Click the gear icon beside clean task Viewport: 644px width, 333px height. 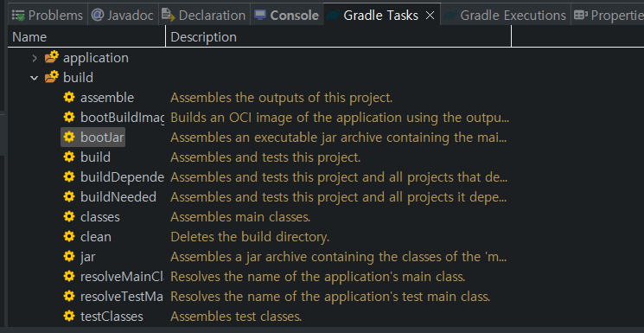point(69,236)
